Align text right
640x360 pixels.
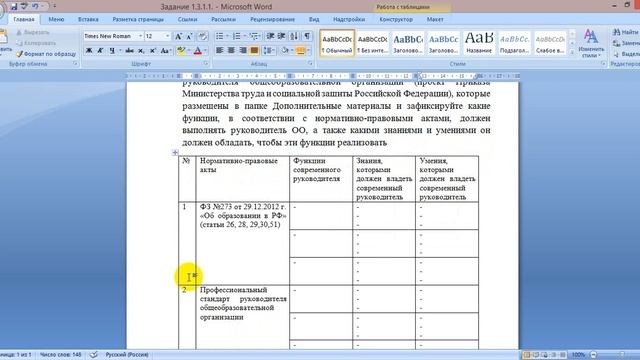click(242, 51)
